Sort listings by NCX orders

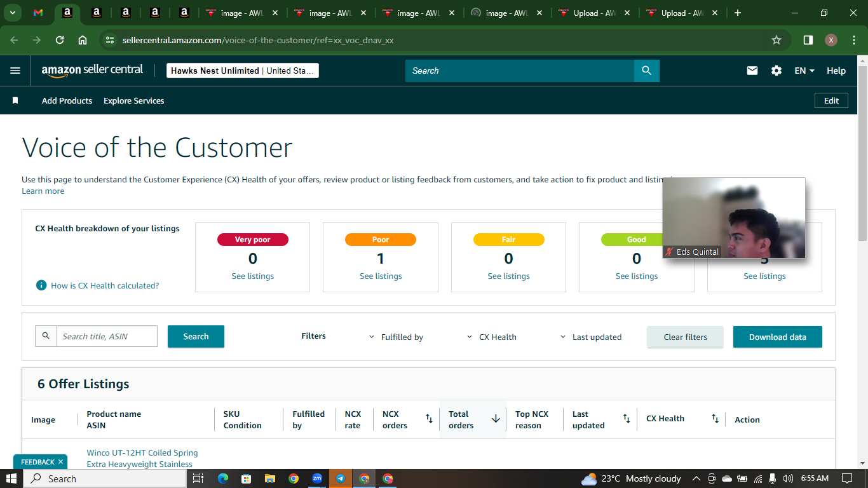[429, 419]
